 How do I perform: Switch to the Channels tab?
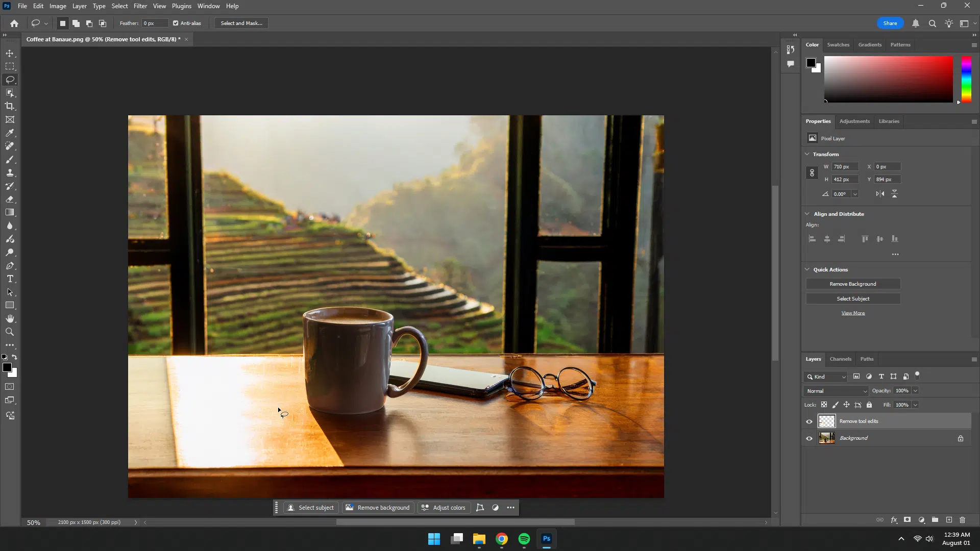(x=840, y=359)
